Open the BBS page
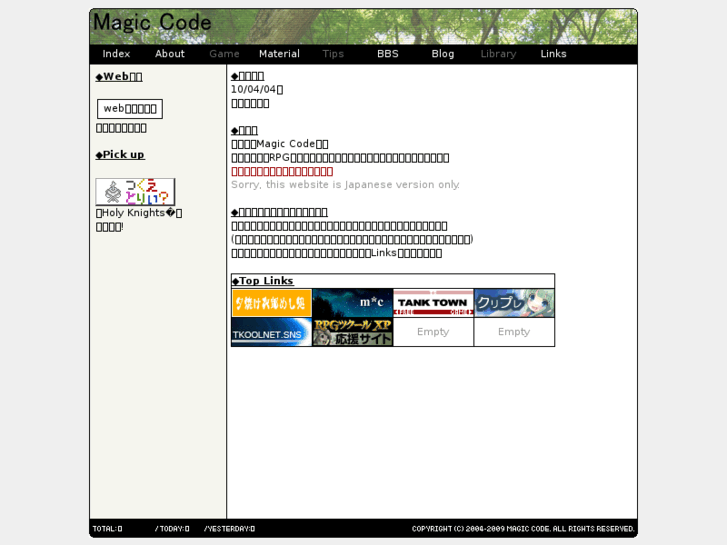Image resolution: width=727 pixels, height=545 pixels. click(388, 54)
